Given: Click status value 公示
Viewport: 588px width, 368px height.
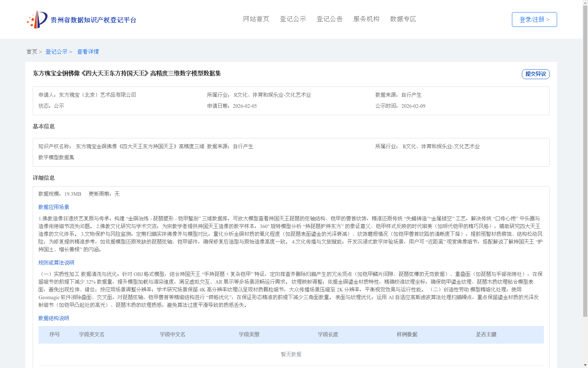Looking at the screenshot, I should coord(59,106).
